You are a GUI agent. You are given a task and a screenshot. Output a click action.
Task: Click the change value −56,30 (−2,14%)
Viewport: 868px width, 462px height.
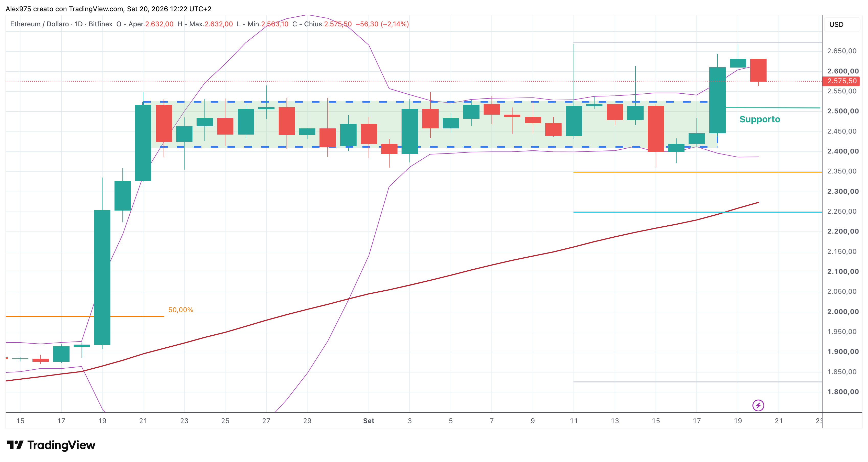coord(382,24)
